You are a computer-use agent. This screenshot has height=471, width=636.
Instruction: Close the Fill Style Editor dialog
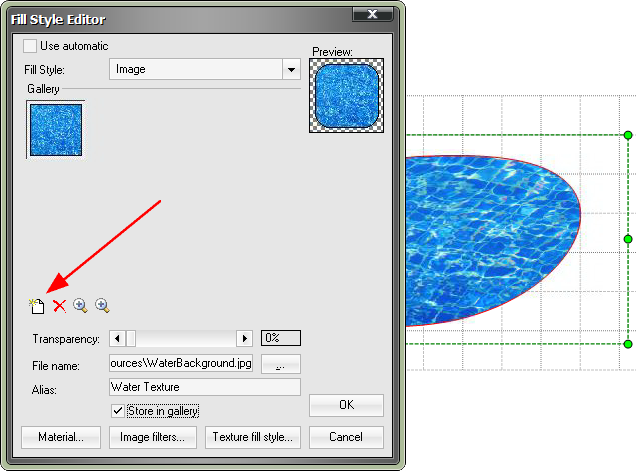tap(372, 15)
